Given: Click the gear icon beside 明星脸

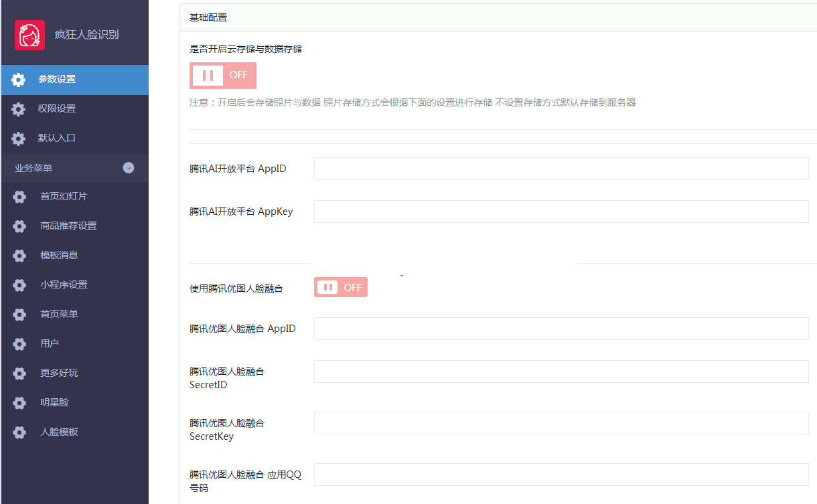Looking at the screenshot, I should 19,403.
